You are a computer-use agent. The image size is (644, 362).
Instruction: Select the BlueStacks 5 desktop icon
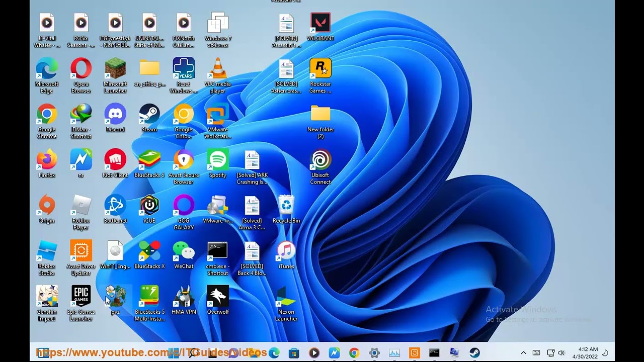tap(149, 163)
